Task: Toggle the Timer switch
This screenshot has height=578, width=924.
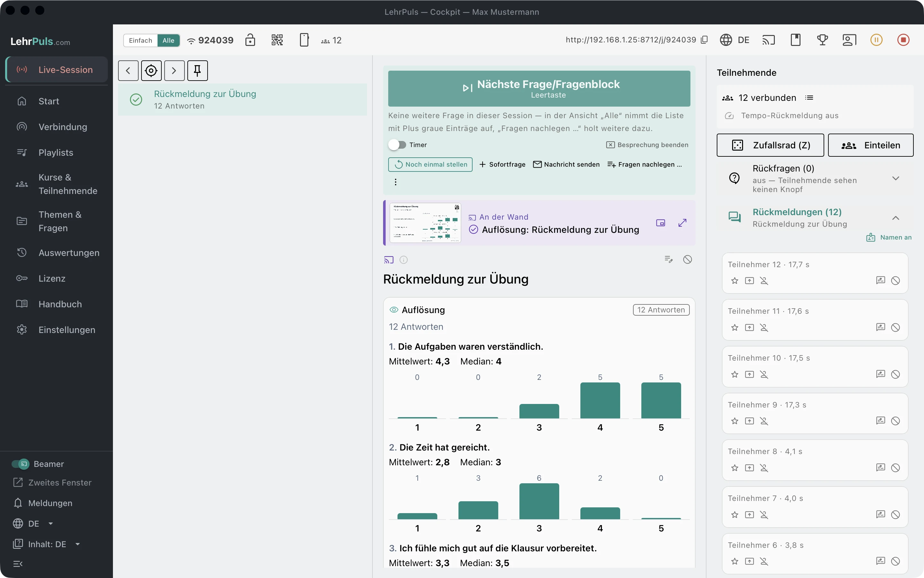Action: coord(397,145)
